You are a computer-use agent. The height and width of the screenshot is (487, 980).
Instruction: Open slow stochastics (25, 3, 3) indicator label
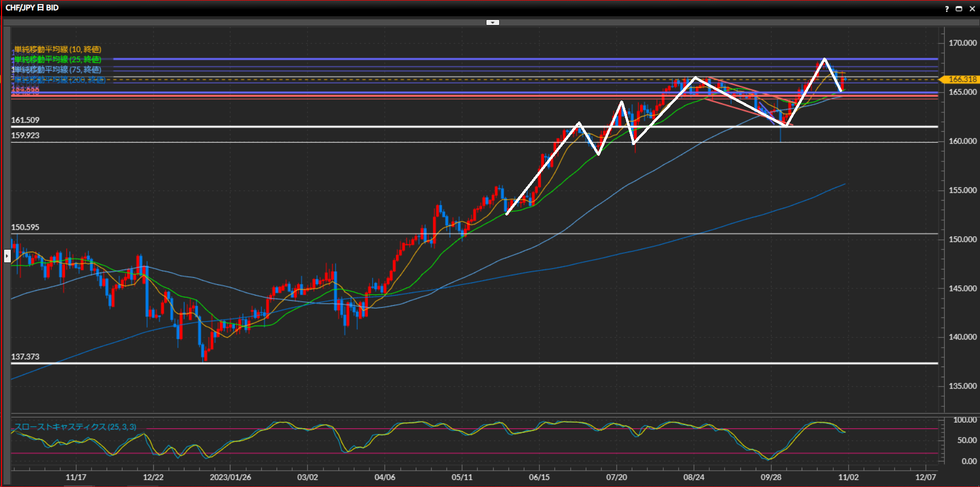(75, 427)
